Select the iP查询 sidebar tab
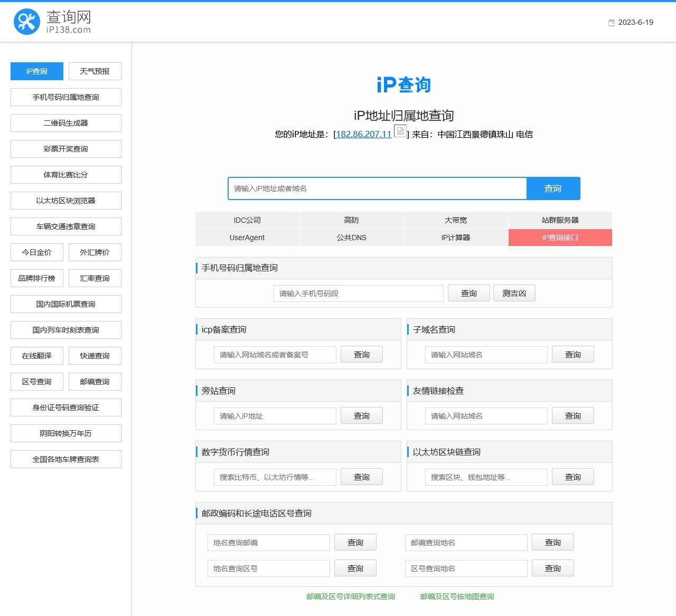 [x=37, y=71]
